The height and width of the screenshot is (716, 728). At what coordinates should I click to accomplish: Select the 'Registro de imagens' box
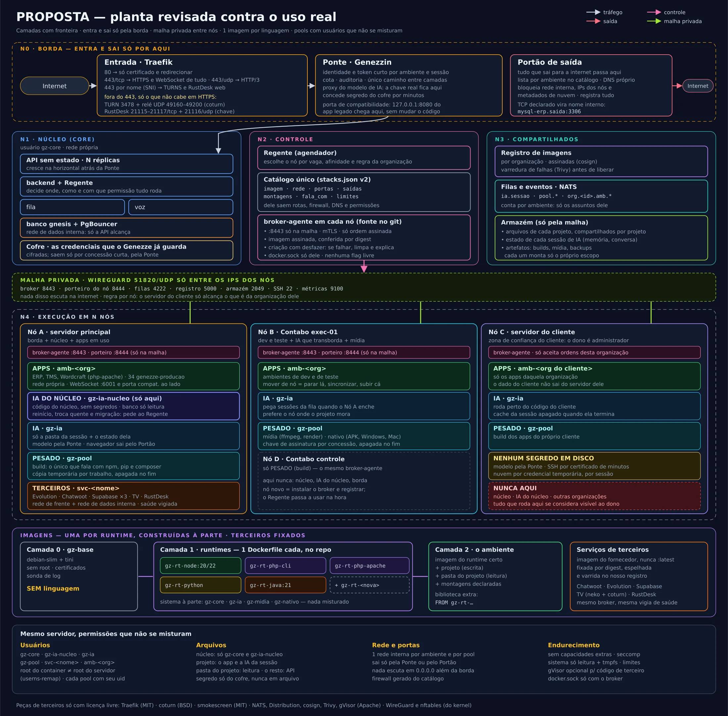click(601, 161)
